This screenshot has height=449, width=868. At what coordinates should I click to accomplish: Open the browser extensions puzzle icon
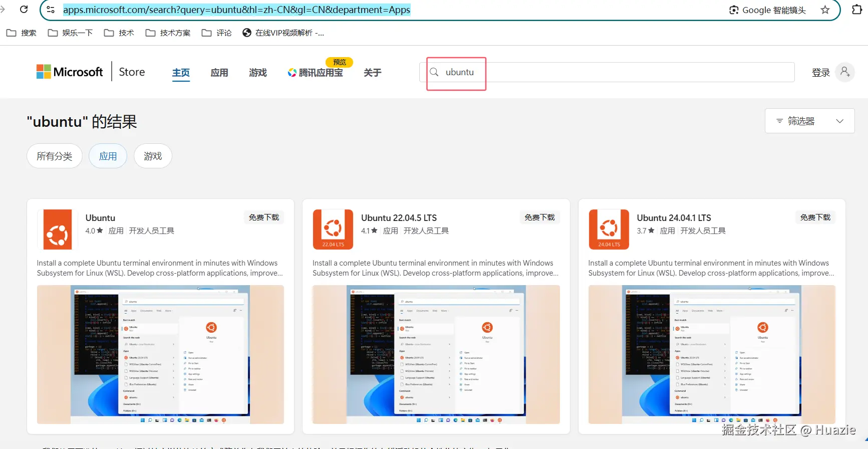(857, 10)
